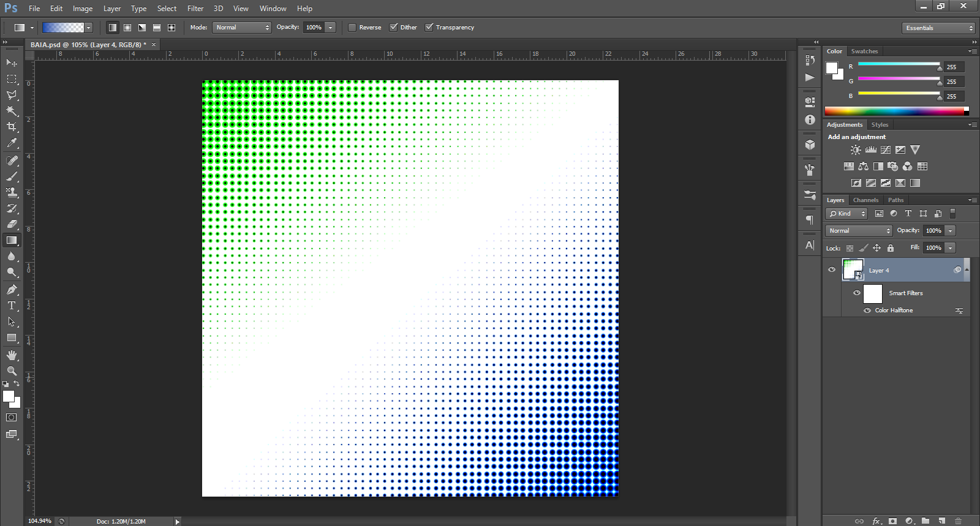Select the Move tool
Screen dimensions: 980x526
point(12,63)
